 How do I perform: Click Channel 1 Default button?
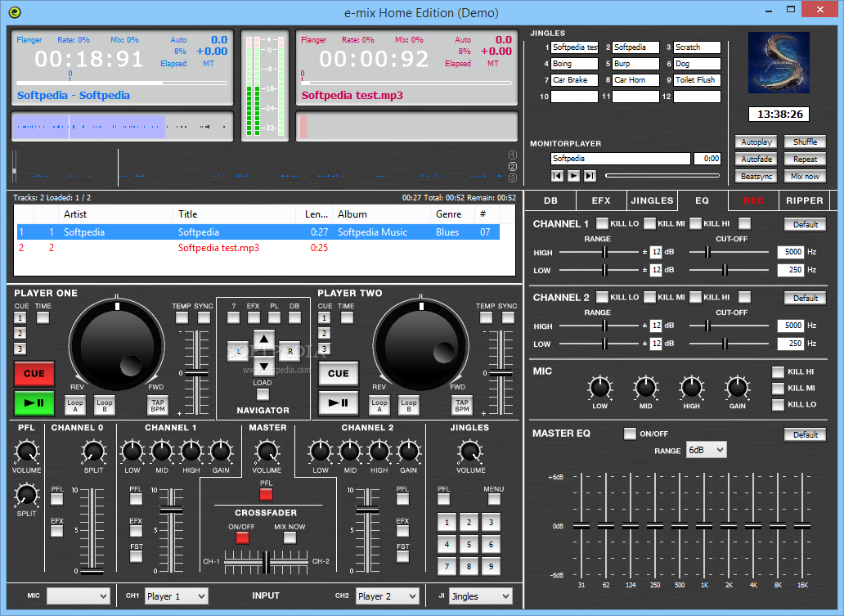click(x=806, y=224)
